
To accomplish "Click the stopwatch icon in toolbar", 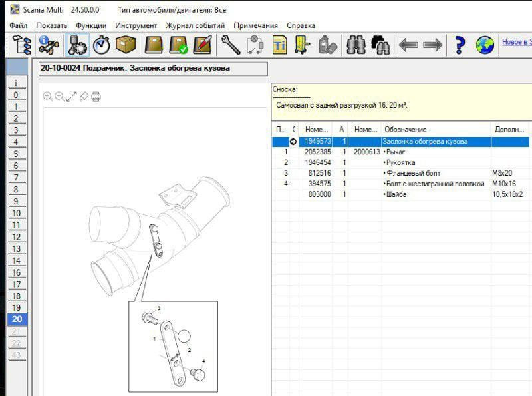I will tap(101, 45).
